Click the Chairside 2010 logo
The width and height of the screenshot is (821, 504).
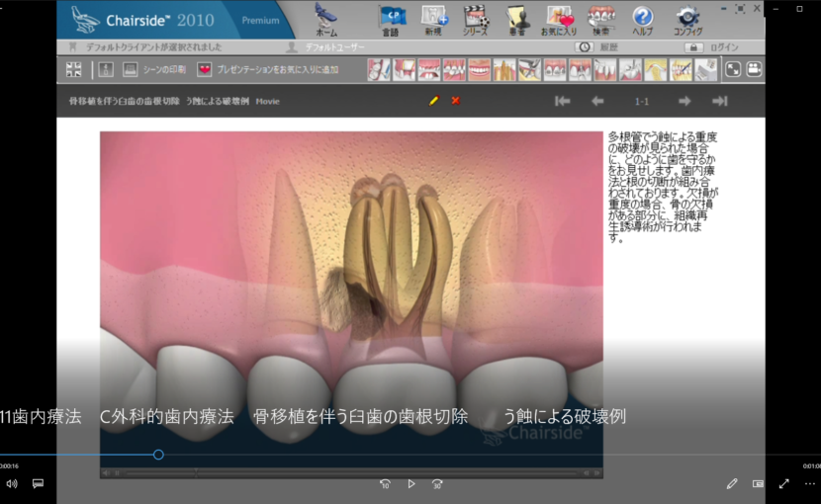(x=143, y=20)
